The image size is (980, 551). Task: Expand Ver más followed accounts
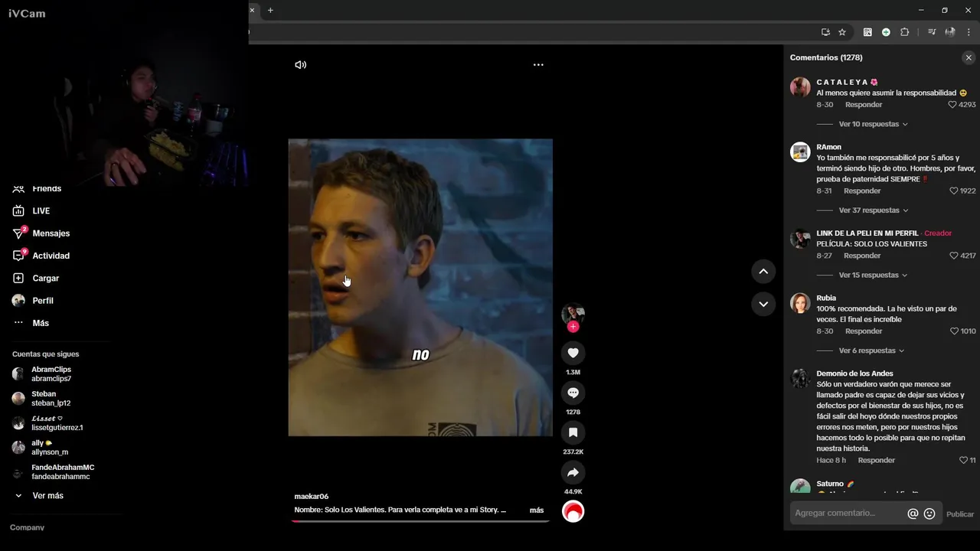click(47, 496)
